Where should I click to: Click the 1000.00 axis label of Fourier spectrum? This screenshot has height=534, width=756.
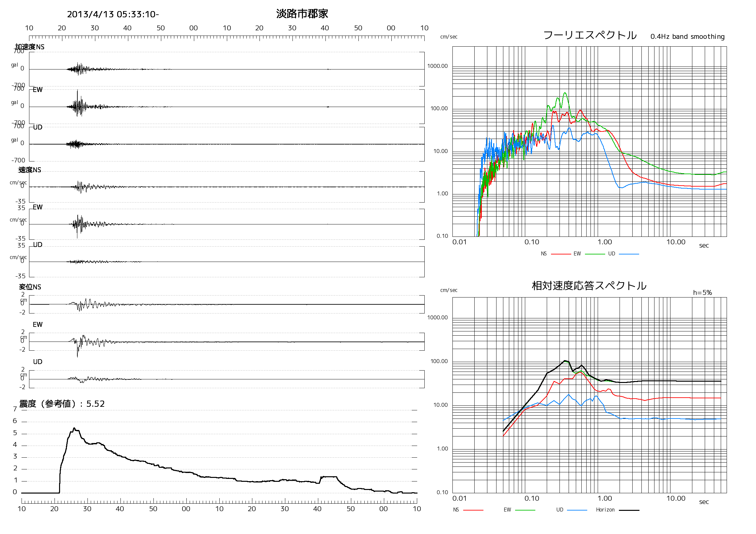click(x=437, y=66)
